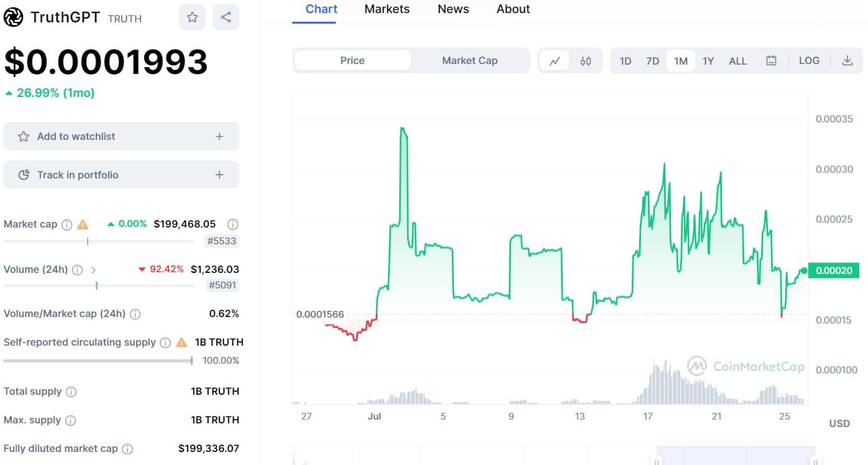Open the Total supply info icon
The image size is (868, 465).
[72, 392]
